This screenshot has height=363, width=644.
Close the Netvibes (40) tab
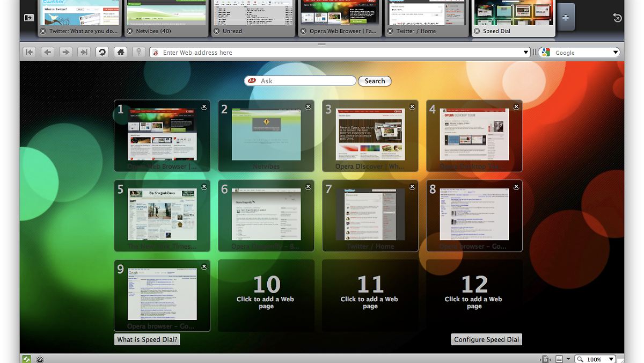(x=129, y=31)
